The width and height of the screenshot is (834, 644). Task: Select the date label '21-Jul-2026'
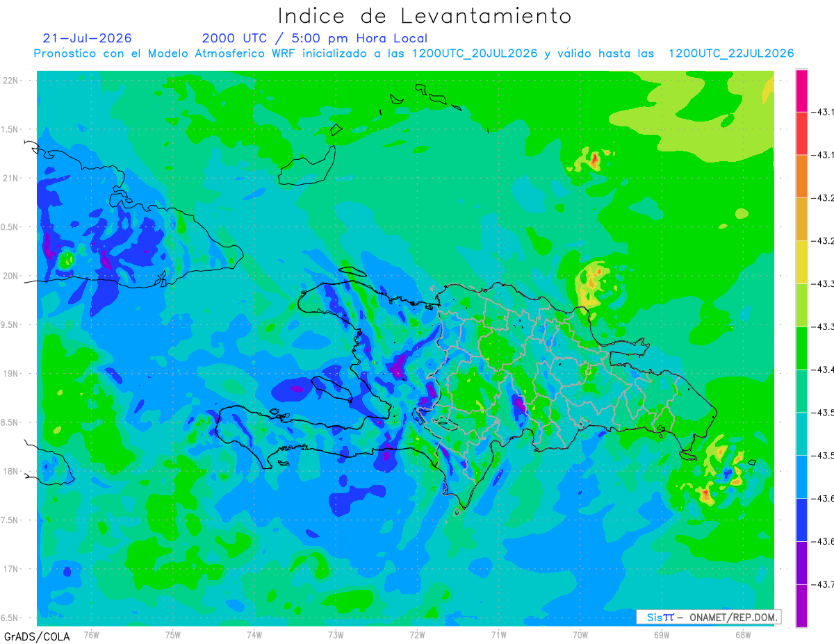coord(87,38)
